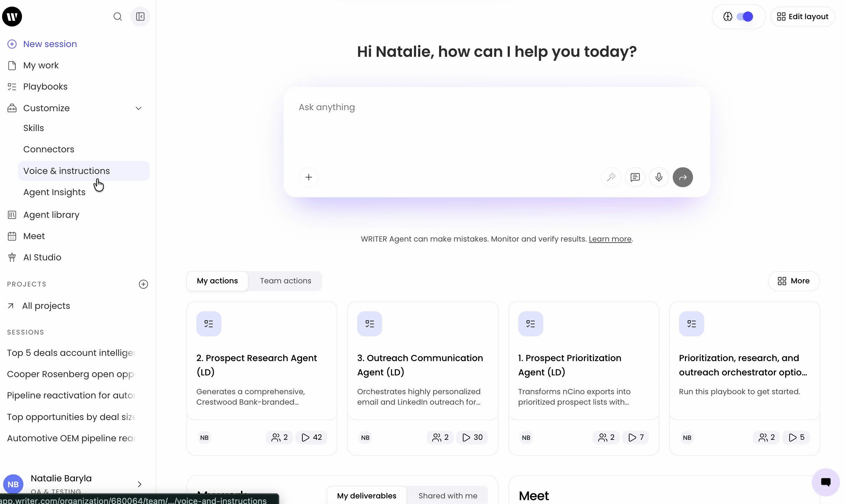The width and height of the screenshot is (844, 504).
Task: Open the More actions menu
Action: [x=794, y=281]
